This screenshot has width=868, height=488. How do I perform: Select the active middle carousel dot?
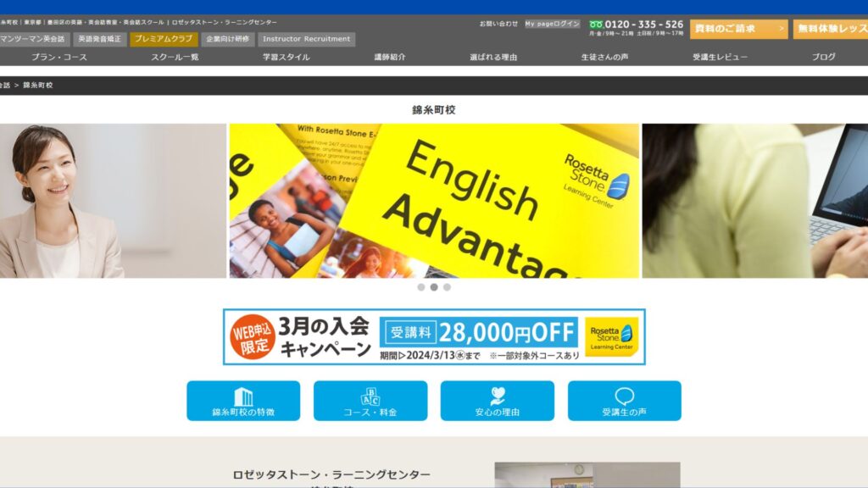434,287
